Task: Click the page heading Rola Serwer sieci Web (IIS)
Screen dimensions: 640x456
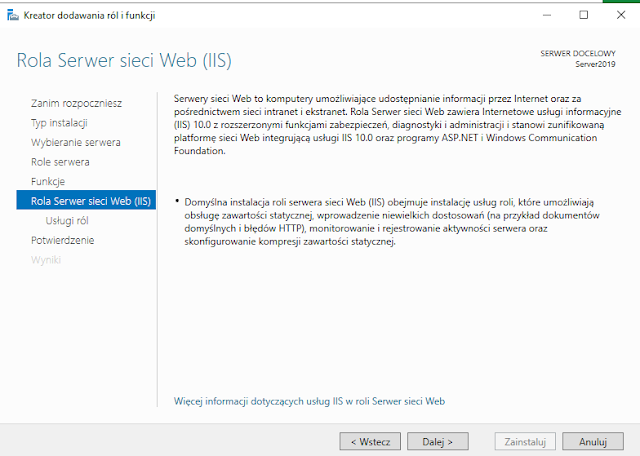Action: (x=124, y=60)
